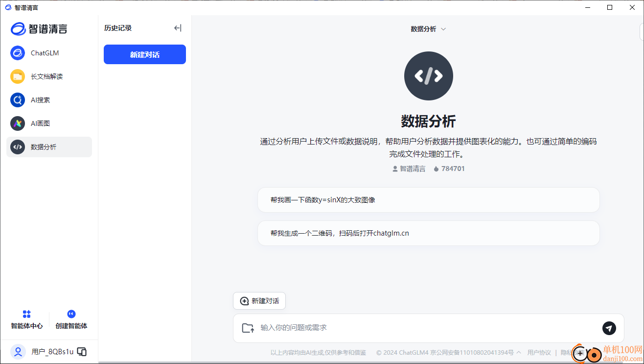Maximize the 智谱清言 window
The image size is (644, 364).
(x=610, y=7)
